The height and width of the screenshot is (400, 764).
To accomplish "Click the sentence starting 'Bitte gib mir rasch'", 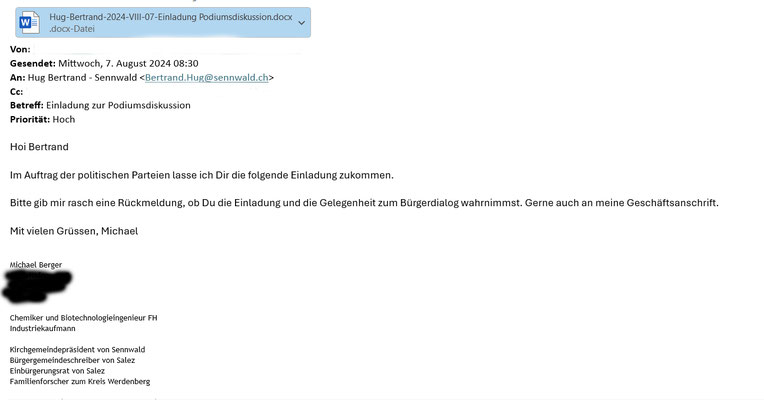I will [x=364, y=203].
